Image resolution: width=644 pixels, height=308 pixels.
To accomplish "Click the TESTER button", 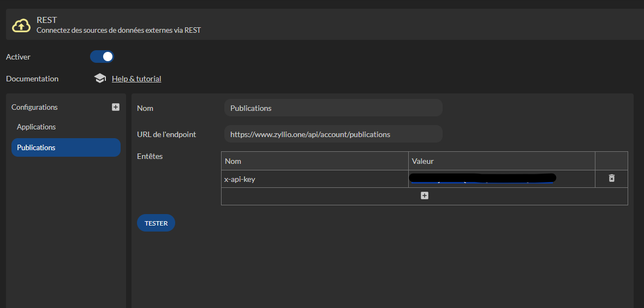I will 156,223.
